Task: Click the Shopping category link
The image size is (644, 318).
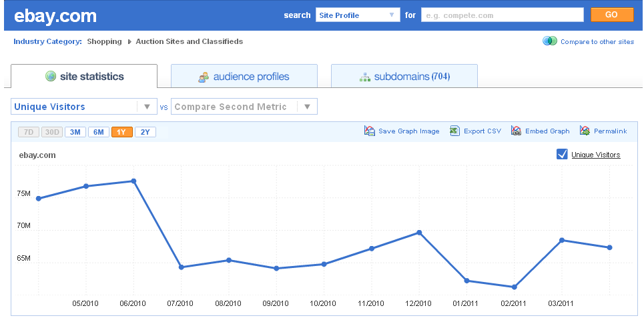Action: [x=104, y=41]
